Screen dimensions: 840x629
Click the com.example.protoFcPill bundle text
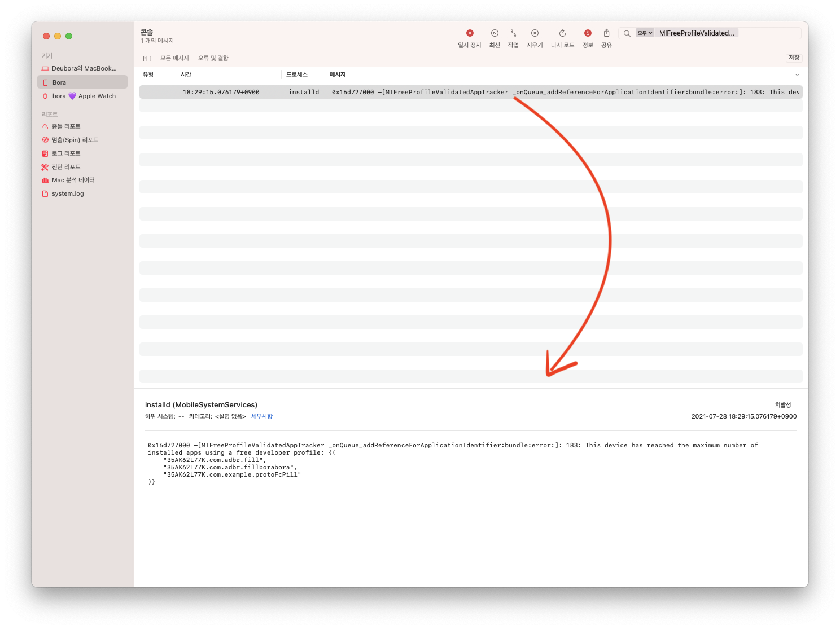[x=232, y=474]
